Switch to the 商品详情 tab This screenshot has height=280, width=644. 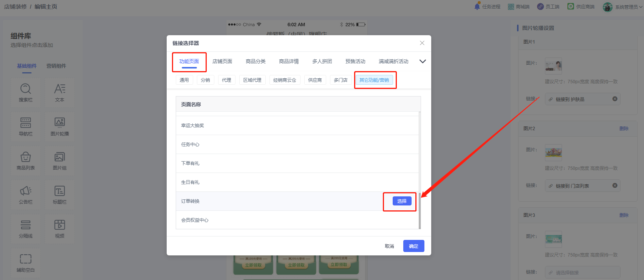(x=289, y=61)
